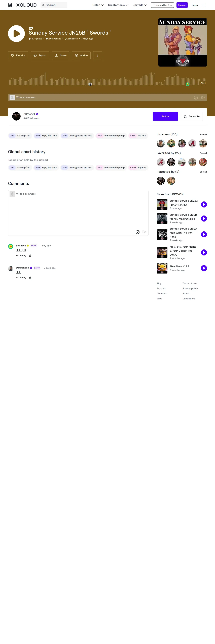See all Reposted by users

[x=203, y=172]
